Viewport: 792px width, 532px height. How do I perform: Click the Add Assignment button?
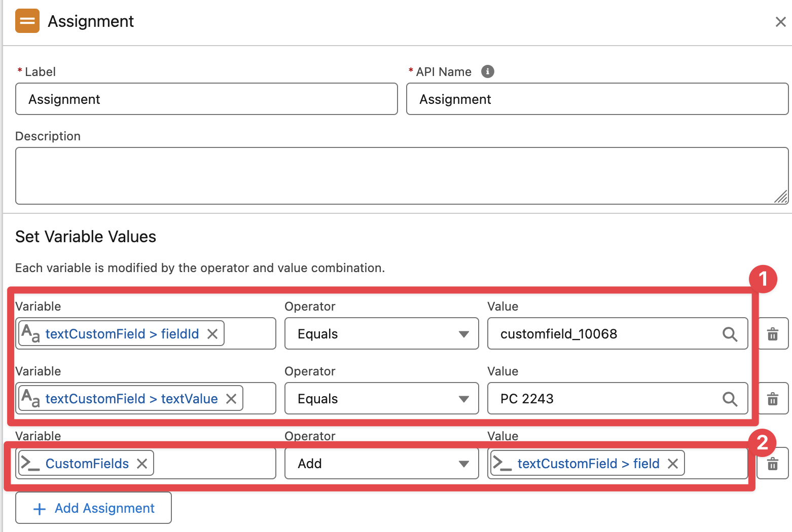pyautogui.click(x=94, y=508)
